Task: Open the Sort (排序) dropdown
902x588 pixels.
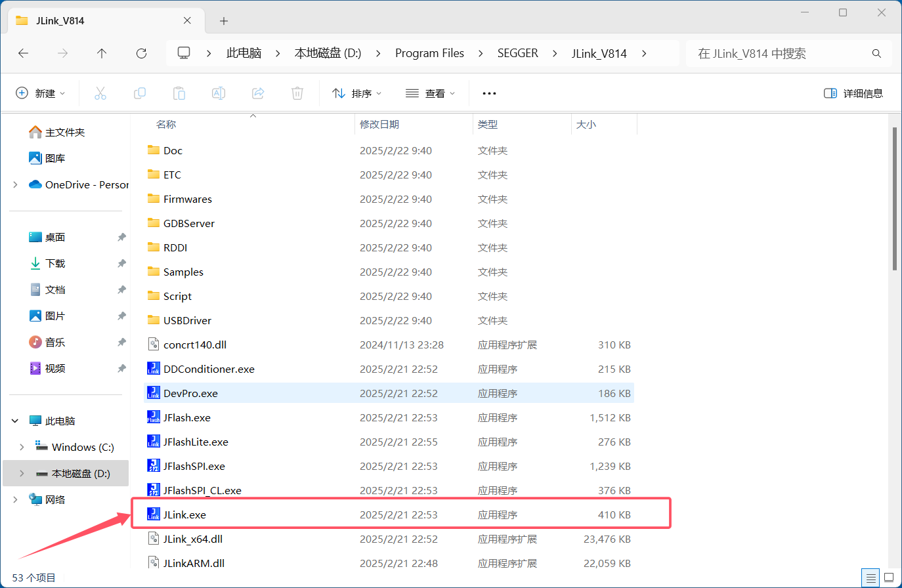Action: pos(356,93)
